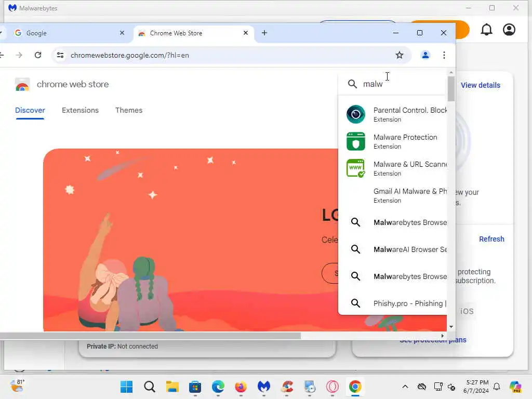Viewport: 532px width, 399px height.
Task: Click address bar URL chromewebstore.google.com
Action: (129, 55)
